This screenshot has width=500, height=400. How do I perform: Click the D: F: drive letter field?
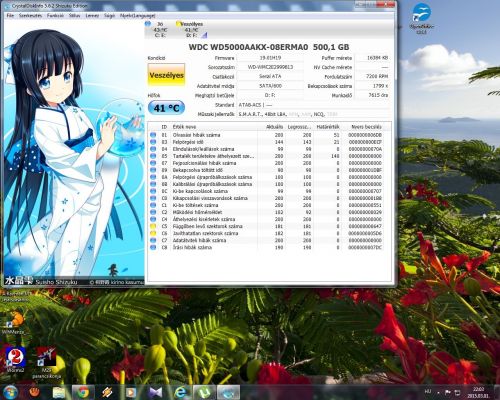(270, 95)
